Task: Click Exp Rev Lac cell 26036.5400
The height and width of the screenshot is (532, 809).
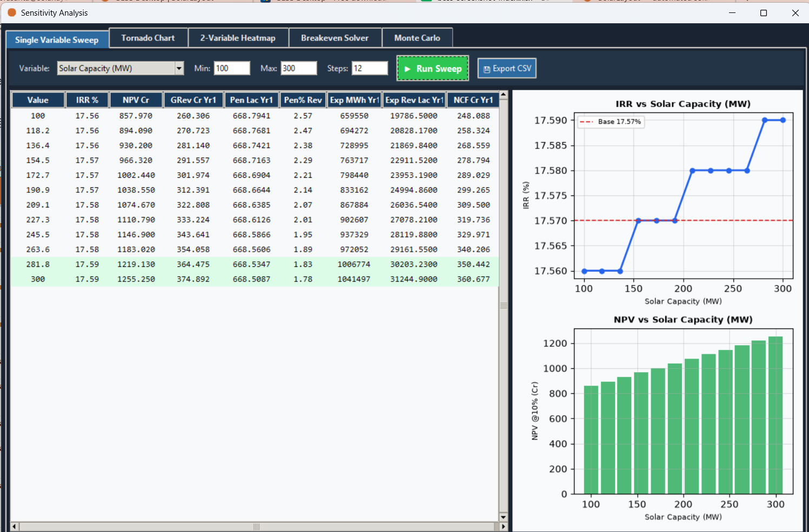Action: coord(414,205)
